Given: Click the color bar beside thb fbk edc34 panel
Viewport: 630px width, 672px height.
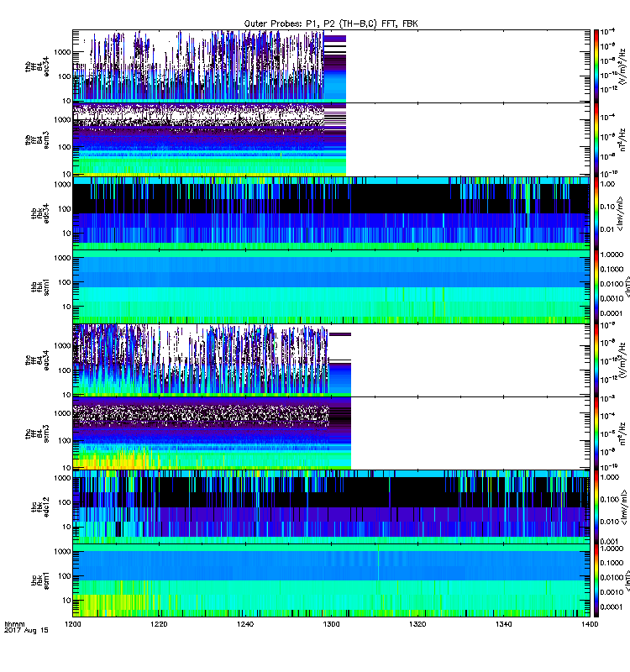Looking at the screenshot, I should (596, 213).
